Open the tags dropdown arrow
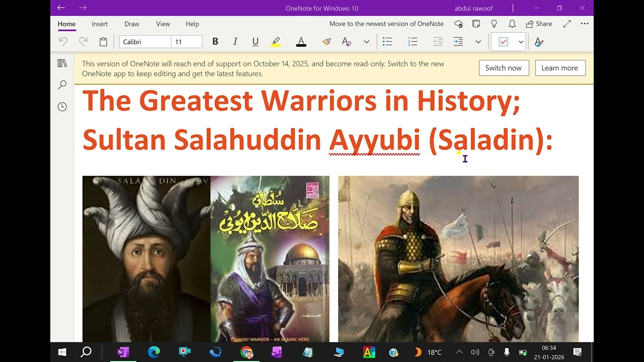Image resolution: width=644 pixels, height=362 pixels. pos(521,42)
